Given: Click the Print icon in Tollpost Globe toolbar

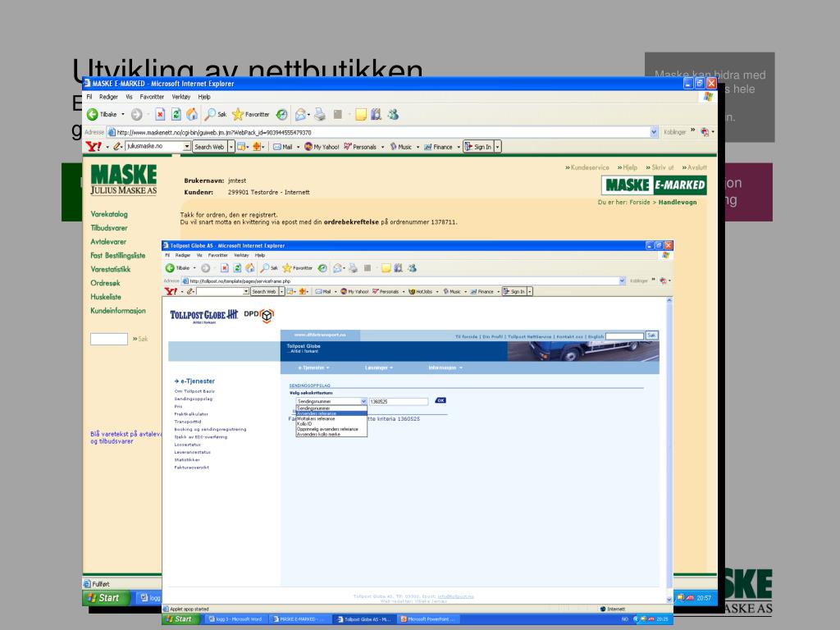Looking at the screenshot, I should (353, 268).
